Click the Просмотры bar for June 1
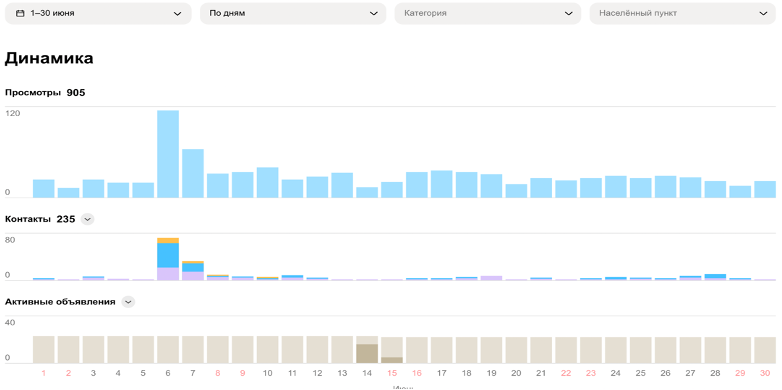 pyautogui.click(x=43, y=189)
